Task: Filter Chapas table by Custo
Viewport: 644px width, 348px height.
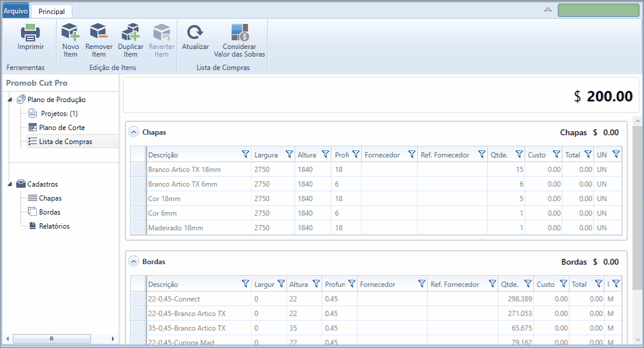Action: point(556,154)
